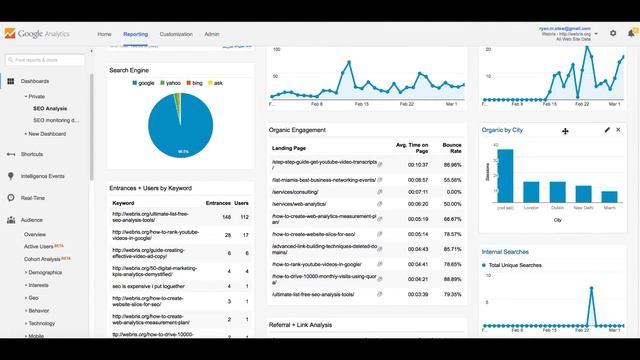Click the Dashboards menu item
This screenshot has width=640, height=360.
35,81
